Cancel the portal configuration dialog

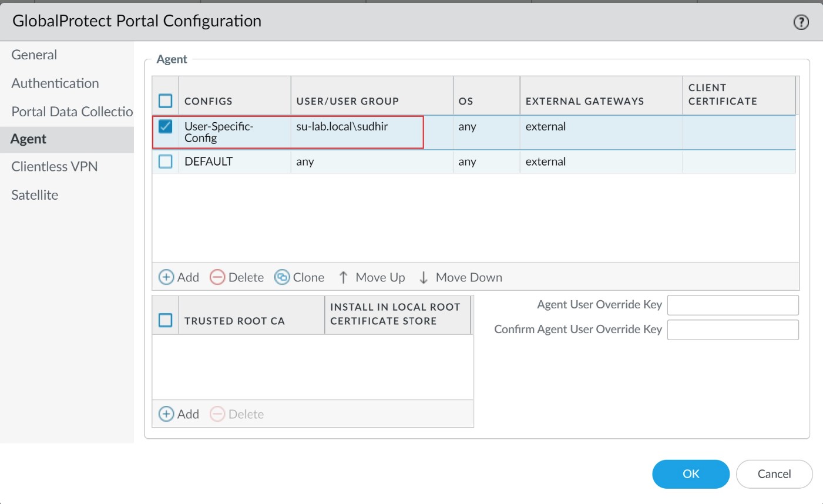point(774,474)
